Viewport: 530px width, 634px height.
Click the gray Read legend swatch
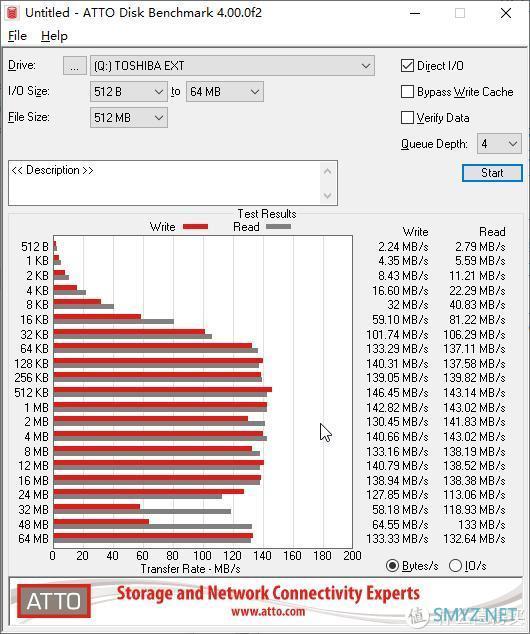click(x=278, y=227)
